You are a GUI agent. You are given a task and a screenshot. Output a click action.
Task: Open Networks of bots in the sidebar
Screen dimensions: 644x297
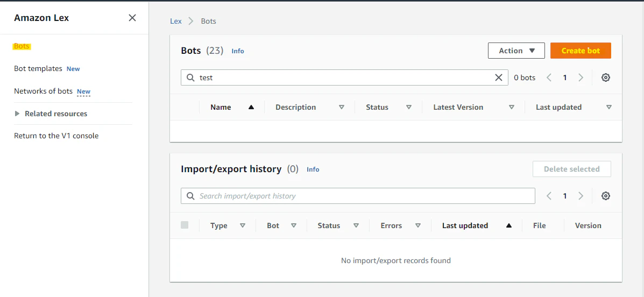(43, 91)
